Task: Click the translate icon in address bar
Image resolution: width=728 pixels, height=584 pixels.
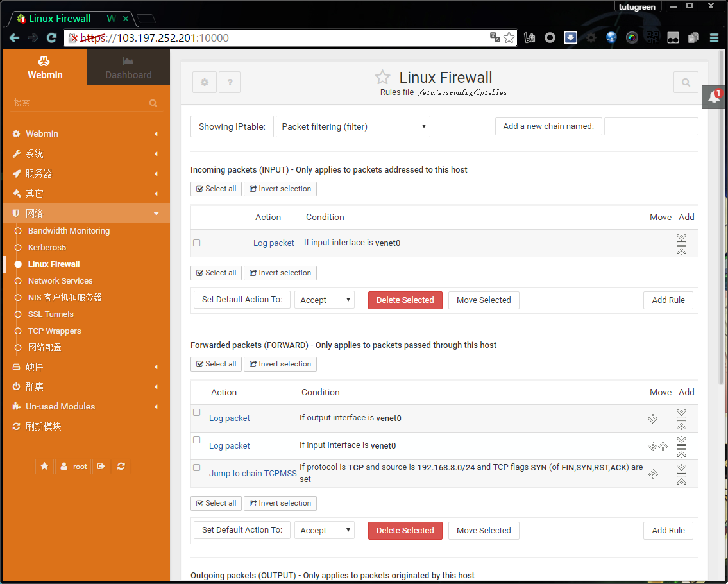Action: [495, 38]
